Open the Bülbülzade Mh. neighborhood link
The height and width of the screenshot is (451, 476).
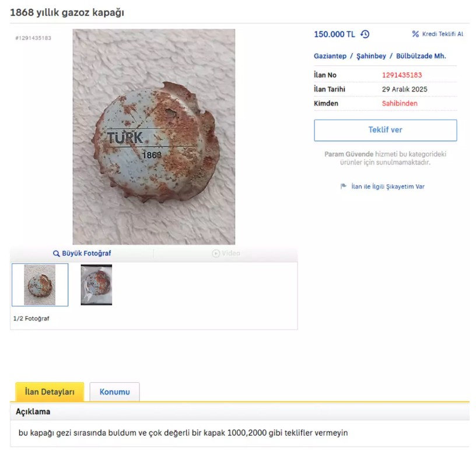click(421, 56)
